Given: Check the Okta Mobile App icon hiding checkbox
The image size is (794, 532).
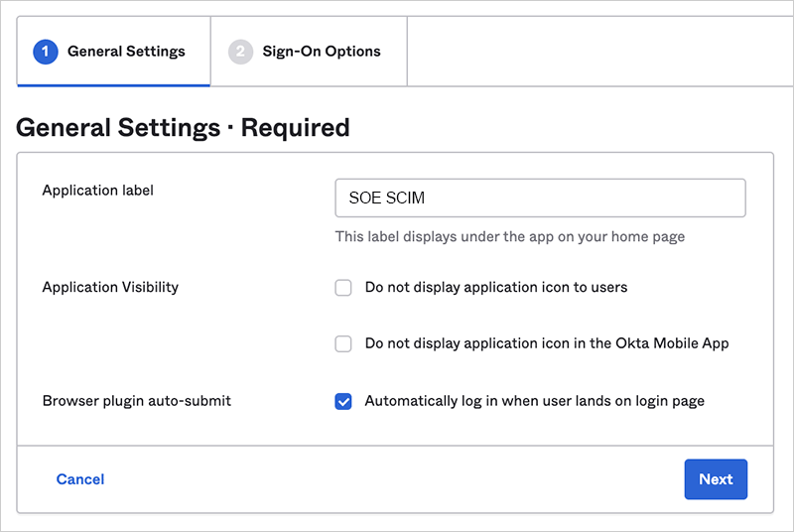Looking at the screenshot, I should 343,344.
